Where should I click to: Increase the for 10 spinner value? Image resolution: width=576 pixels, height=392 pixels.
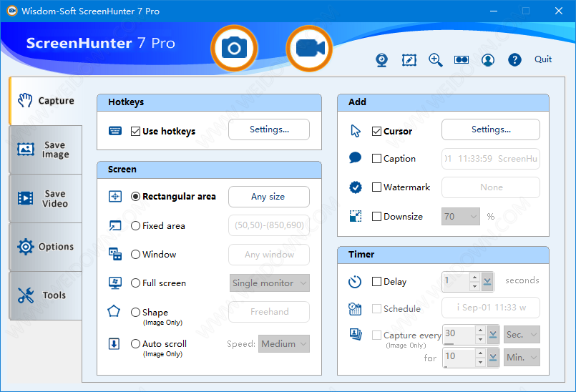[480, 353]
